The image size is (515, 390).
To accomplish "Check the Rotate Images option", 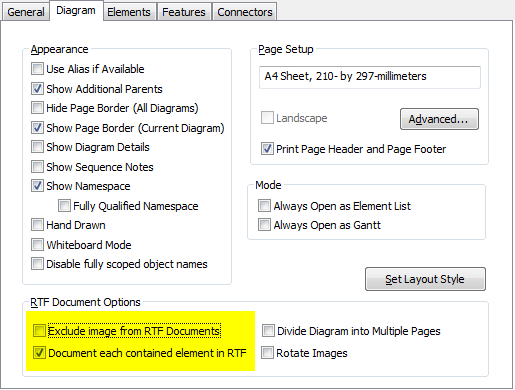I will [x=267, y=353].
